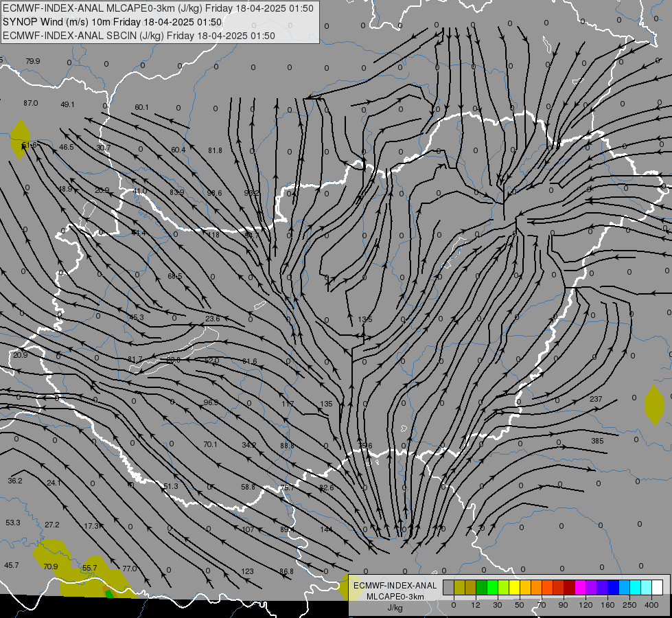The image size is (672, 618).
Task: Click the map value 70.9
Action: click(51, 567)
